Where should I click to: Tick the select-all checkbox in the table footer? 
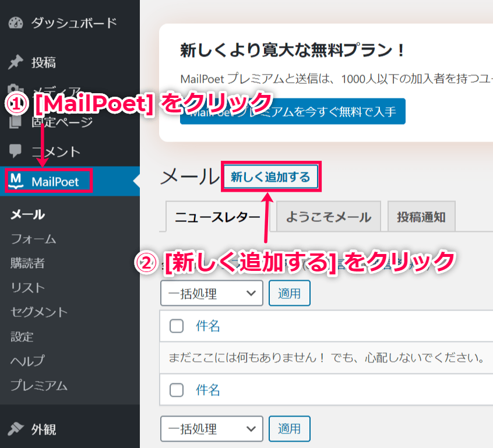tap(177, 390)
